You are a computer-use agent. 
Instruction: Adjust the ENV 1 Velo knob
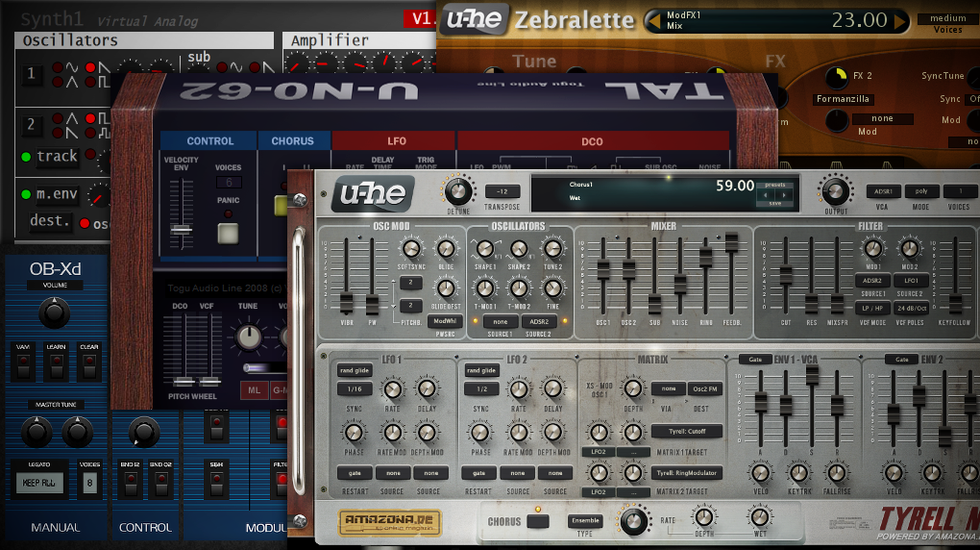click(761, 473)
